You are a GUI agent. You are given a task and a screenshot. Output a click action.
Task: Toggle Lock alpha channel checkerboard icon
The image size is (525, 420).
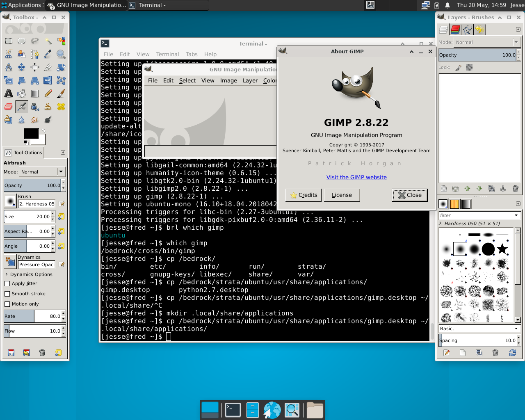pyautogui.click(x=469, y=67)
